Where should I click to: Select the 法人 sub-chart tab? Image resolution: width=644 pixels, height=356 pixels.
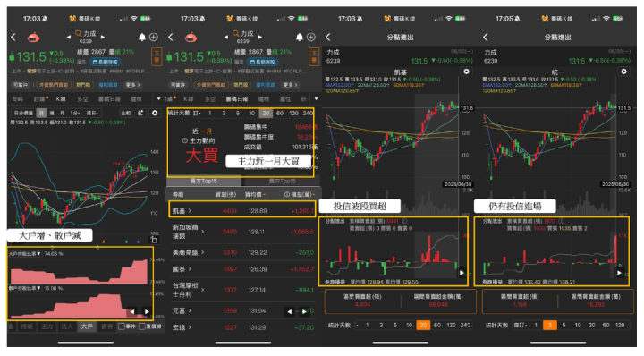click(67, 326)
